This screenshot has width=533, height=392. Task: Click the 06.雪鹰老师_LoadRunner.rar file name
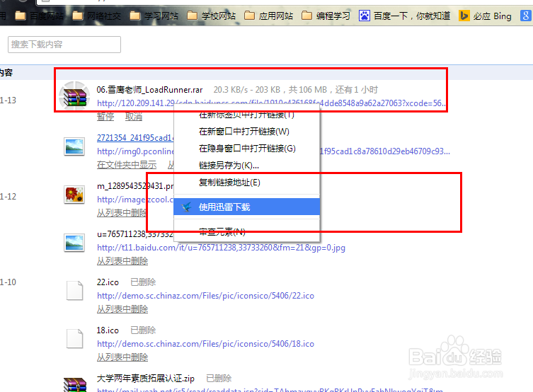coord(149,90)
